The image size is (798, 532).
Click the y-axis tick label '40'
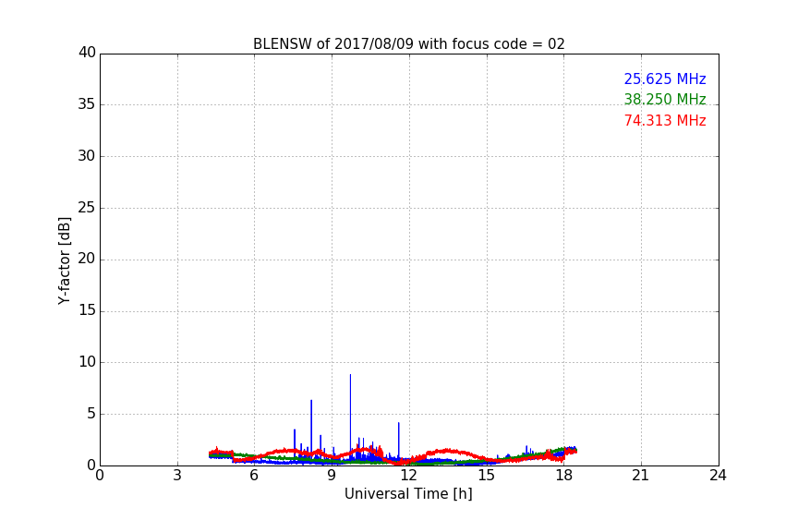pyautogui.click(x=87, y=53)
